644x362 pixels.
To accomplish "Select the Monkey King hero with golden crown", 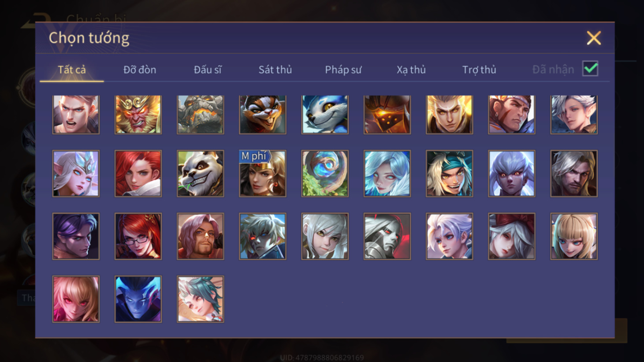I will 138,115.
